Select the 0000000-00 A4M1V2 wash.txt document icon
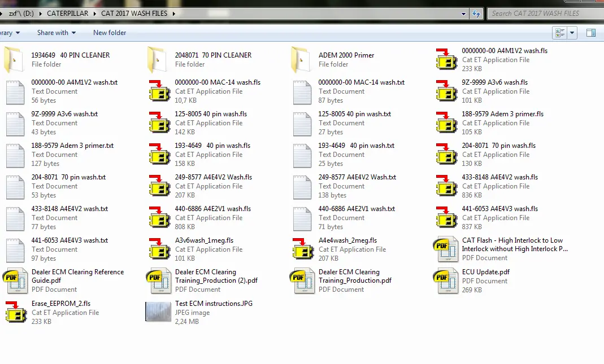 [15, 92]
